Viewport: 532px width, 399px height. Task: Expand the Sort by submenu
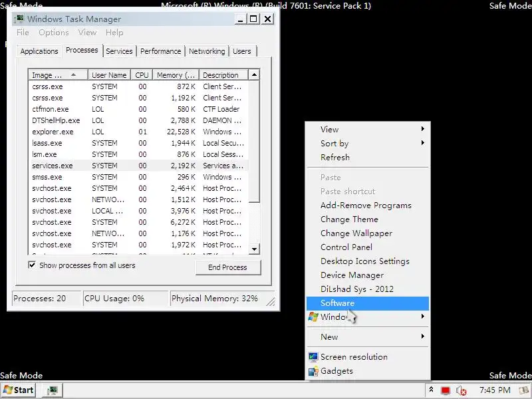tap(423, 143)
